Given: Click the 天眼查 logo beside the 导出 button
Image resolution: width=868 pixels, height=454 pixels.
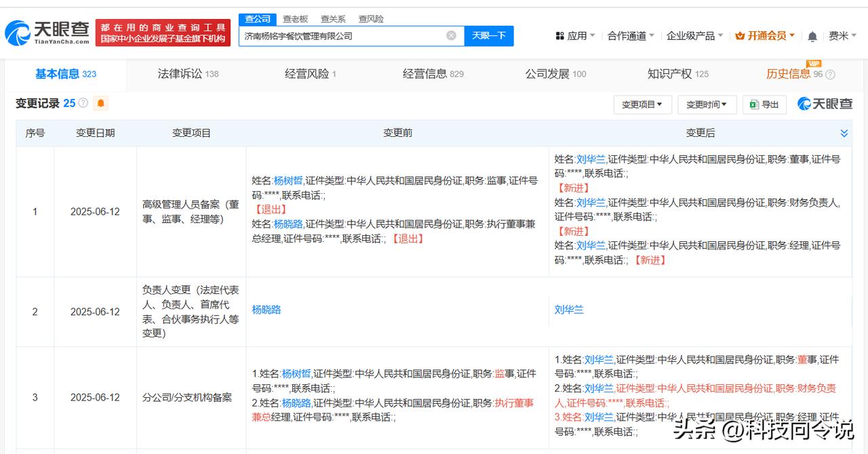Looking at the screenshot, I should point(825,104).
